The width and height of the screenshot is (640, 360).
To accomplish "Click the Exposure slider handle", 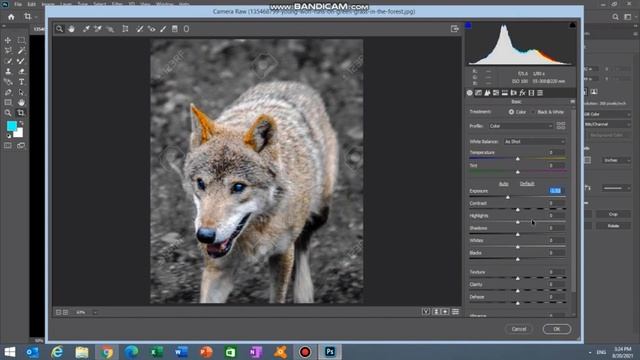I will (x=508, y=197).
